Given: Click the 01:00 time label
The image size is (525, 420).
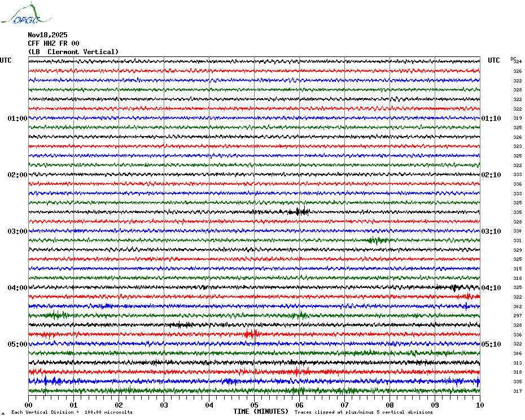Looking at the screenshot, I should pos(17,118).
